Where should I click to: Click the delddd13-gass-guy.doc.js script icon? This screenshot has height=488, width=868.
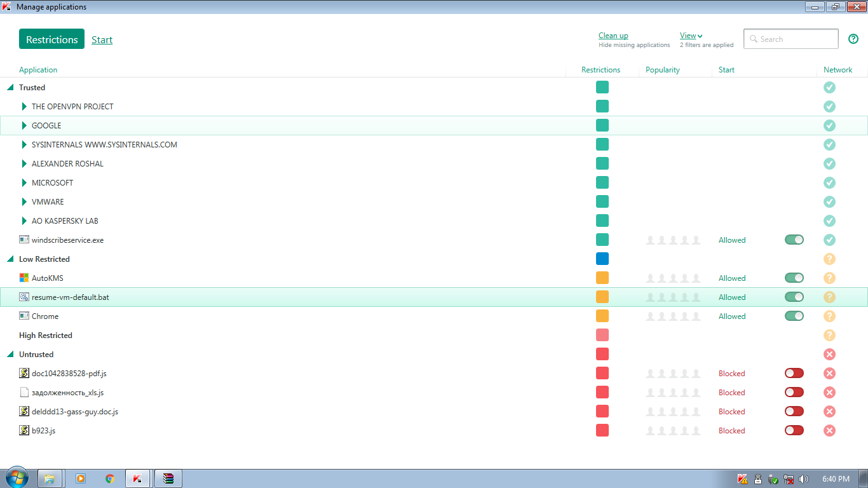pyautogui.click(x=24, y=411)
